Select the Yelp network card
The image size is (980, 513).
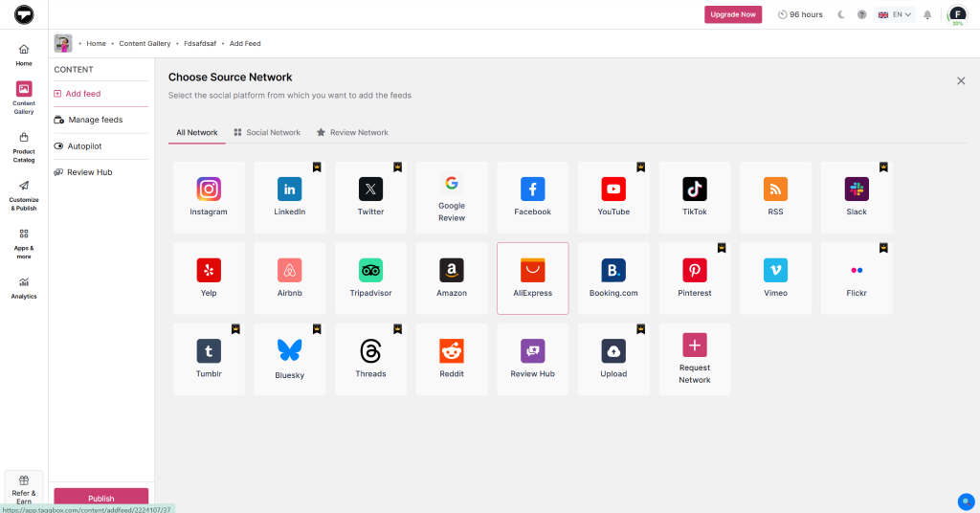tap(209, 279)
